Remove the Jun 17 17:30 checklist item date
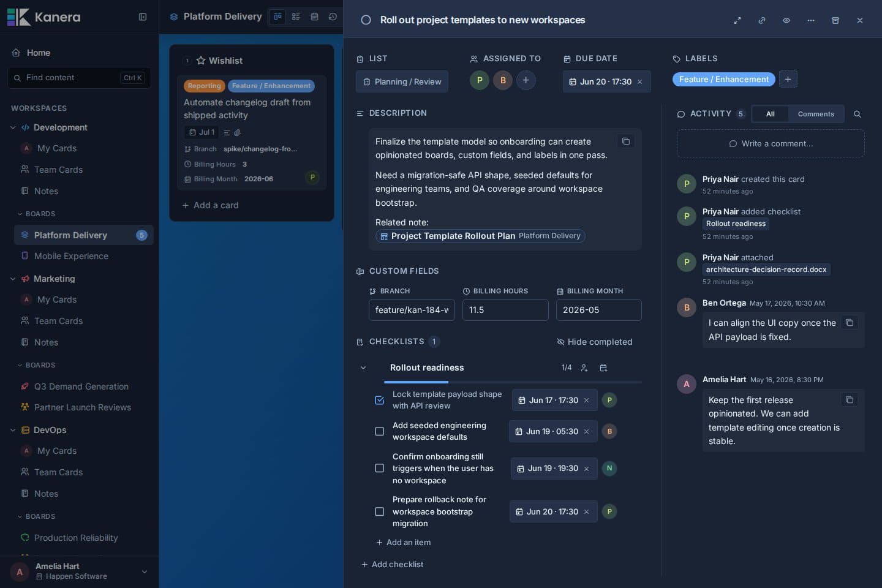 (x=586, y=401)
